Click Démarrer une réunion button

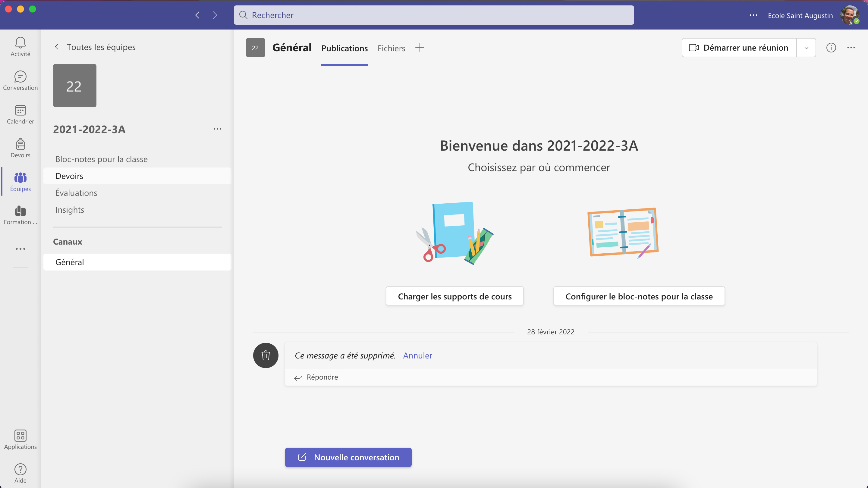pos(739,48)
